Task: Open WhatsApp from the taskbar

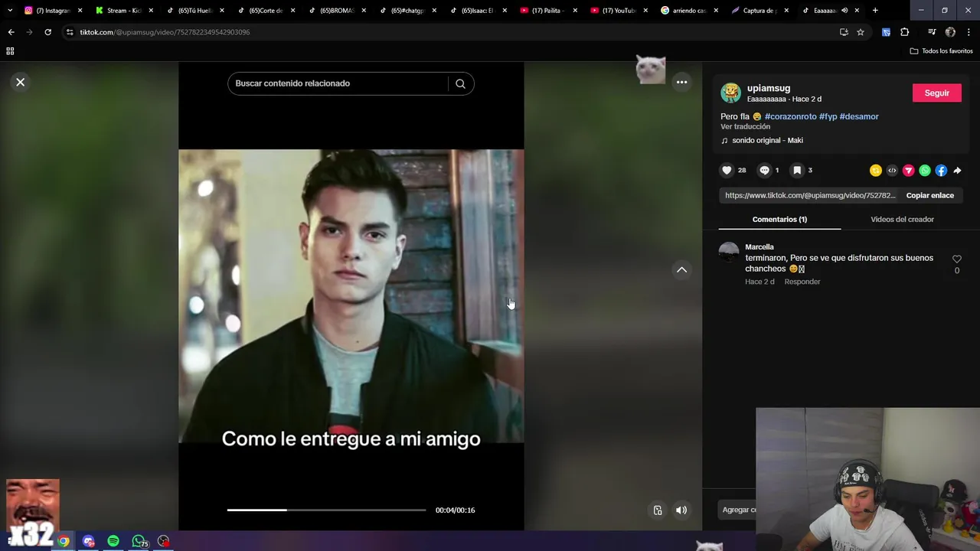Action: tap(139, 541)
